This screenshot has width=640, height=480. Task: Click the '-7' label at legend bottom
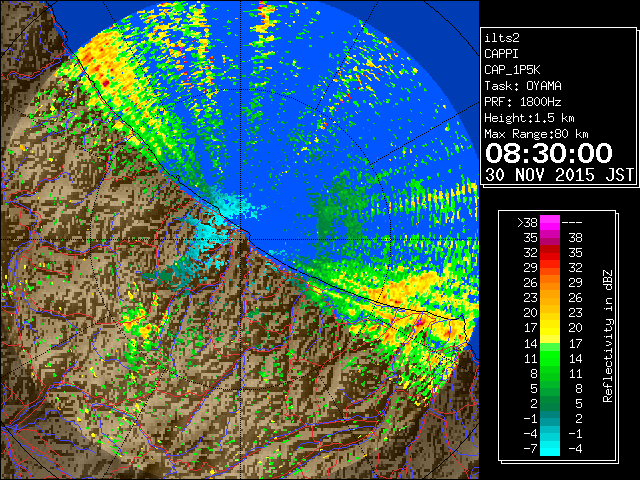click(x=530, y=448)
